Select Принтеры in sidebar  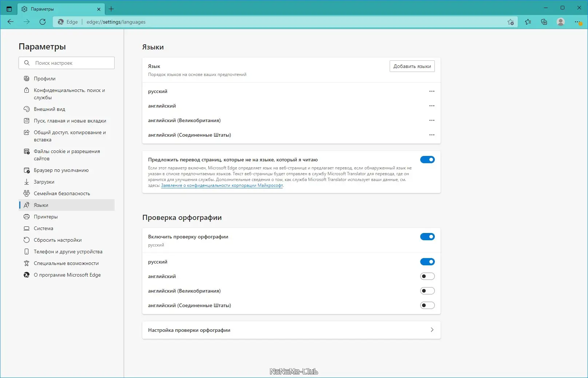tap(67, 217)
